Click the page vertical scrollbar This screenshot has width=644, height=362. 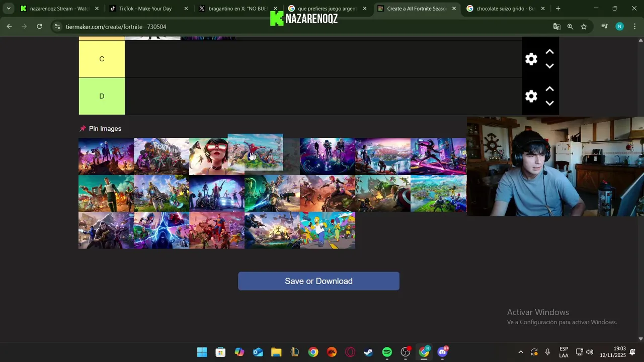(640, 190)
